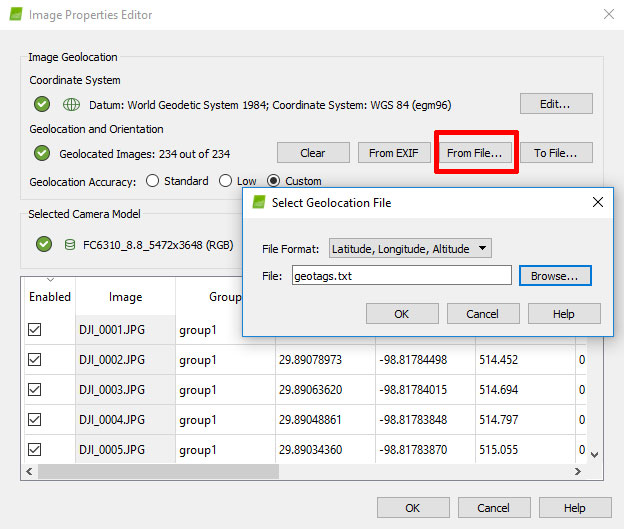Sort the table by the Image column header
Image resolution: width=624 pixels, height=529 pixels.
125,297
